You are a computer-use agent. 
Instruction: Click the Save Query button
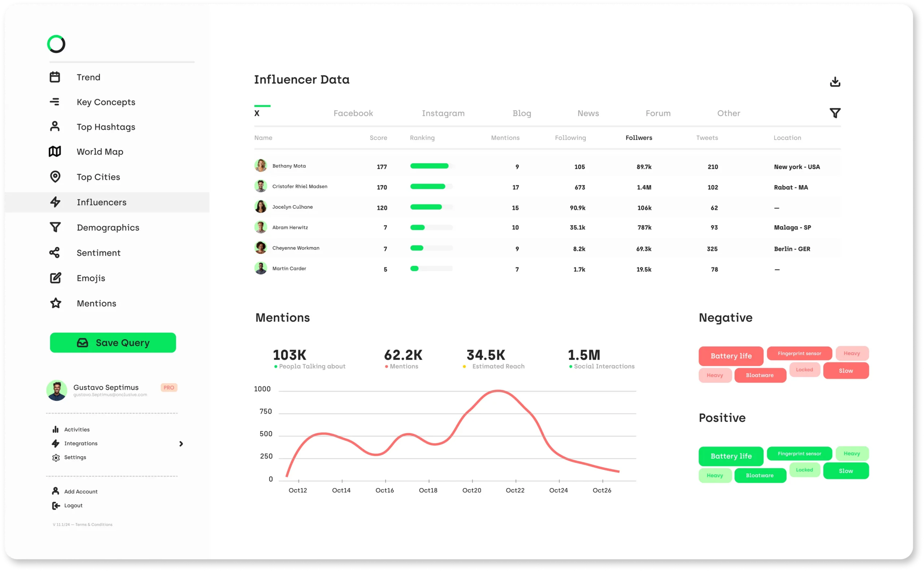(x=113, y=343)
